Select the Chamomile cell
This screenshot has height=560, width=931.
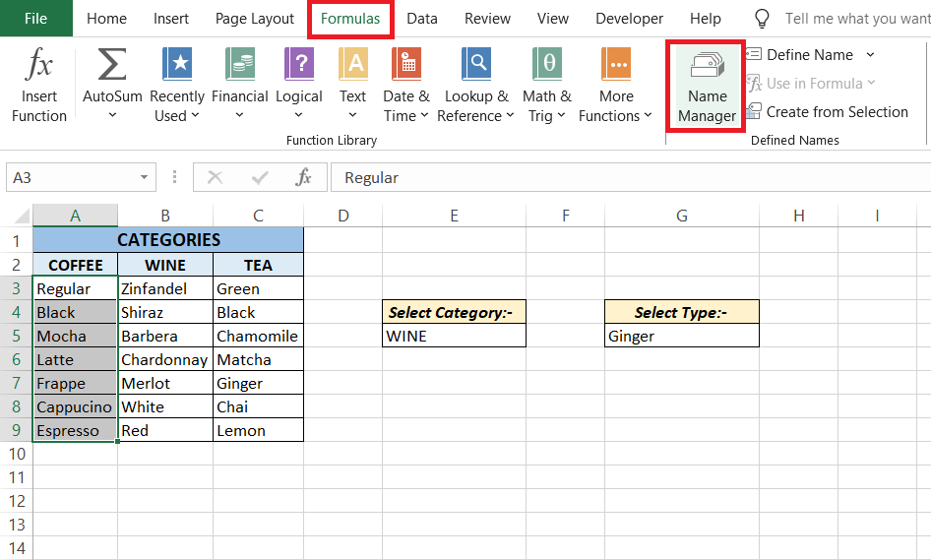258,337
